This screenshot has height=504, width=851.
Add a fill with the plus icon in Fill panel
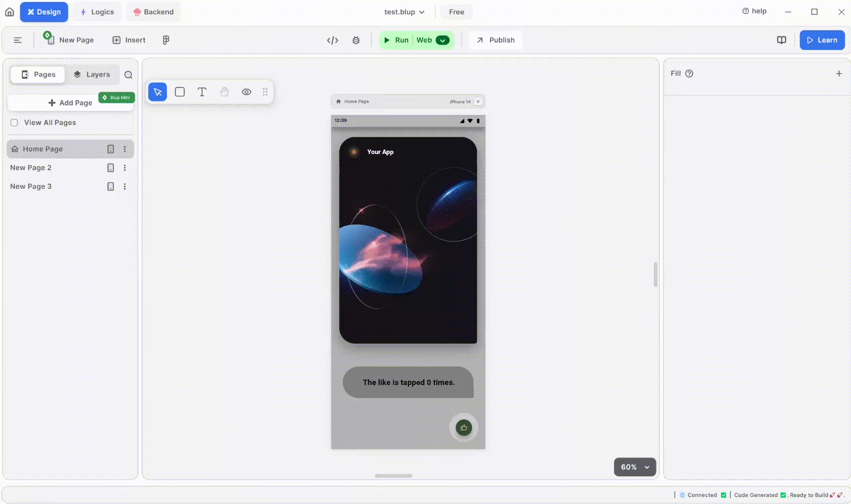[x=839, y=73]
